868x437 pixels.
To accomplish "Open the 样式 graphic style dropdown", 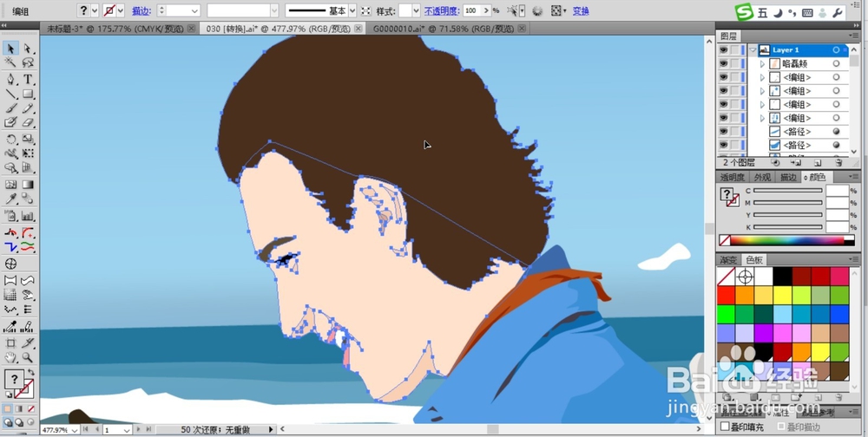I will 417,10.
